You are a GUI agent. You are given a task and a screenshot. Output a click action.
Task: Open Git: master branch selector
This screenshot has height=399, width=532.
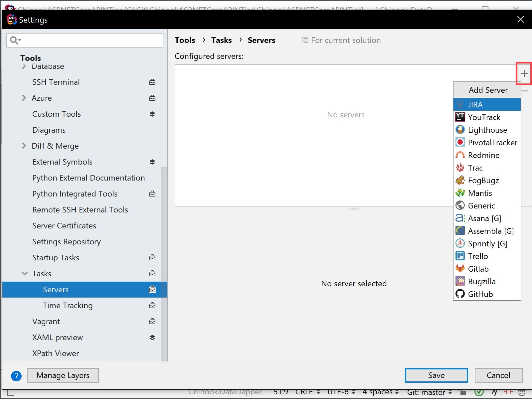(430, 392)
